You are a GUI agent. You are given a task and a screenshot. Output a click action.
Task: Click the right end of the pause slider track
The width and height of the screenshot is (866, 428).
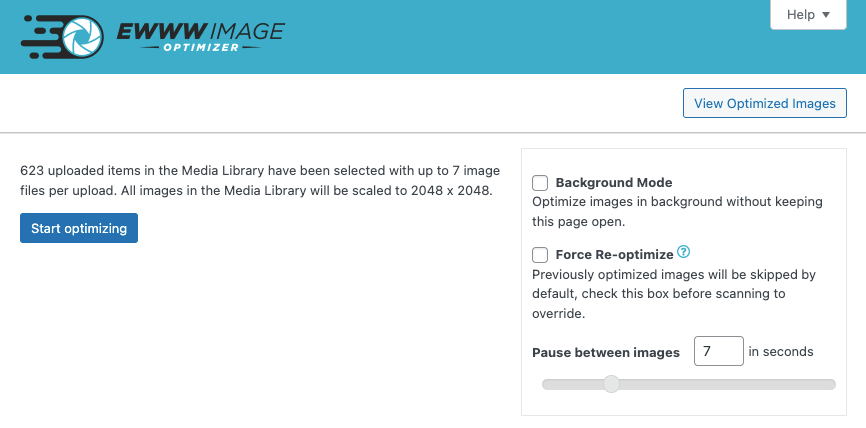pos(830,384)
